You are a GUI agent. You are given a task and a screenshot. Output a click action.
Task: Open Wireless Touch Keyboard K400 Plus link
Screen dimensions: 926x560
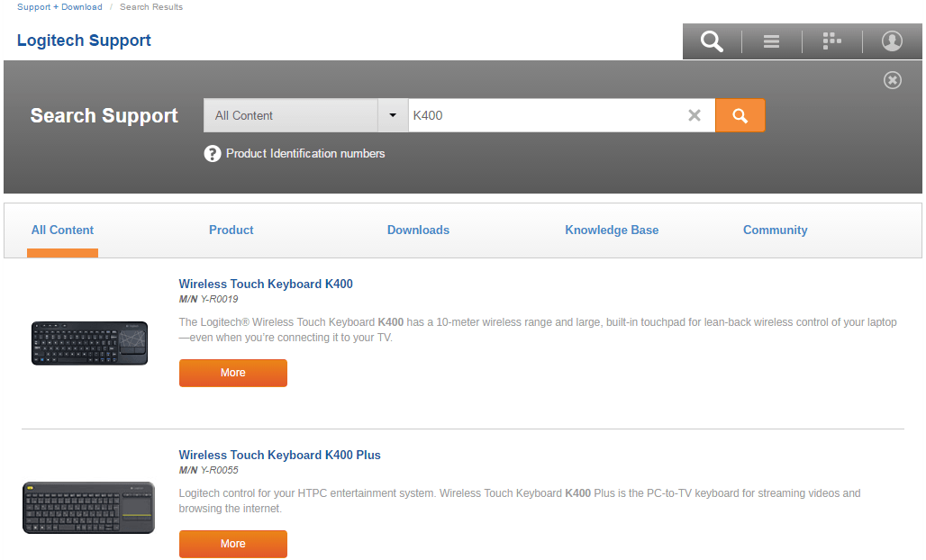point(279,456)
